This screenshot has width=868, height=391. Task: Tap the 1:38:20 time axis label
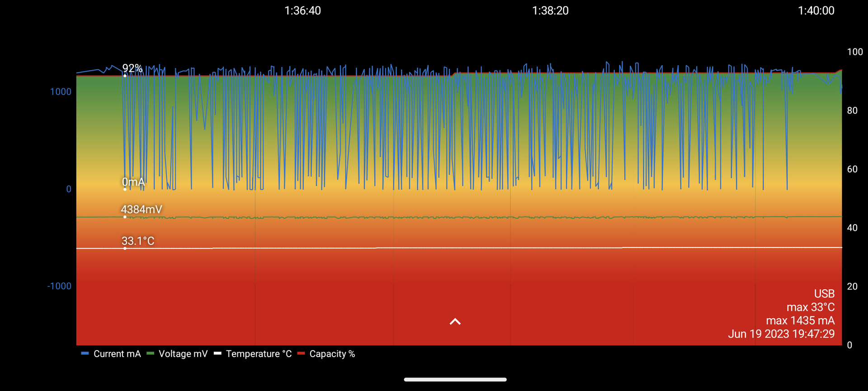coord(550,11)
